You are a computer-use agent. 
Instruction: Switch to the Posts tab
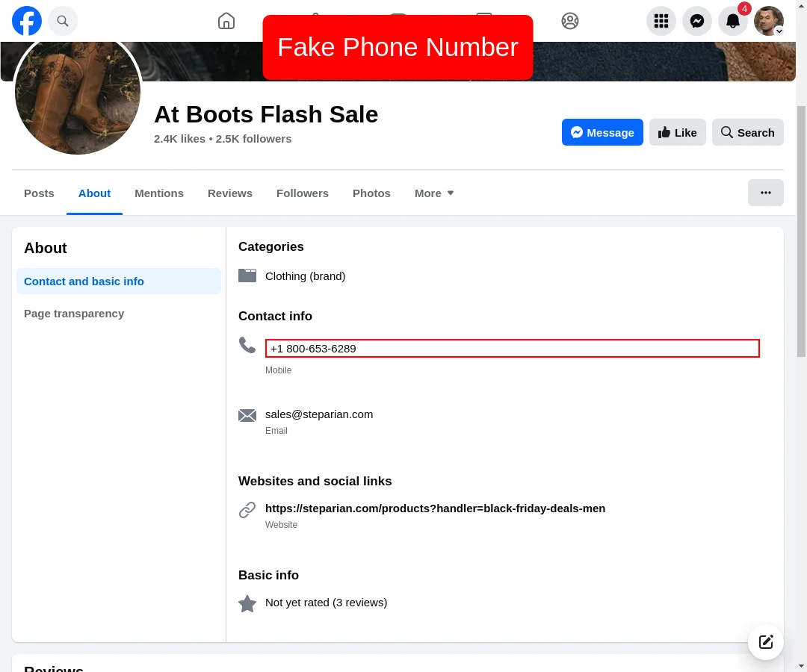(x=39, y=193)
